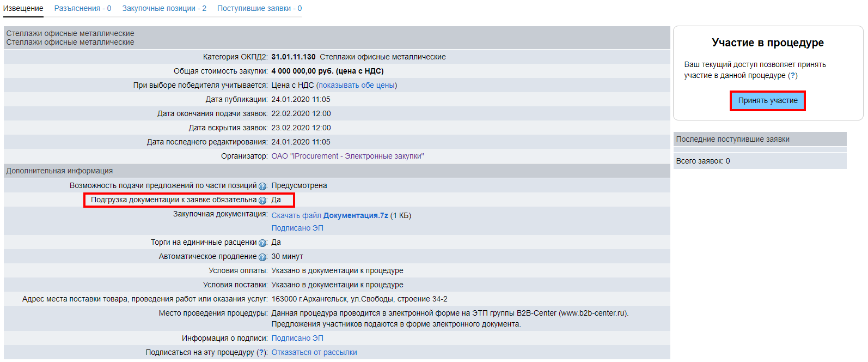Click help icon next to "Подгрузка документации к заявке обязательна"

click(262, 201)
